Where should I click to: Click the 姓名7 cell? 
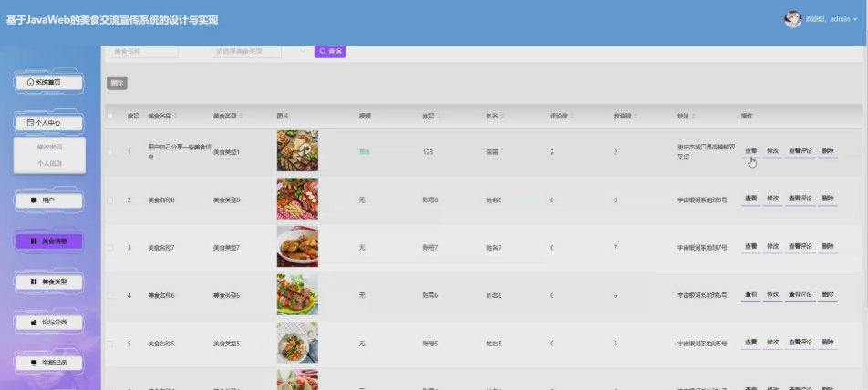[494, 248]
